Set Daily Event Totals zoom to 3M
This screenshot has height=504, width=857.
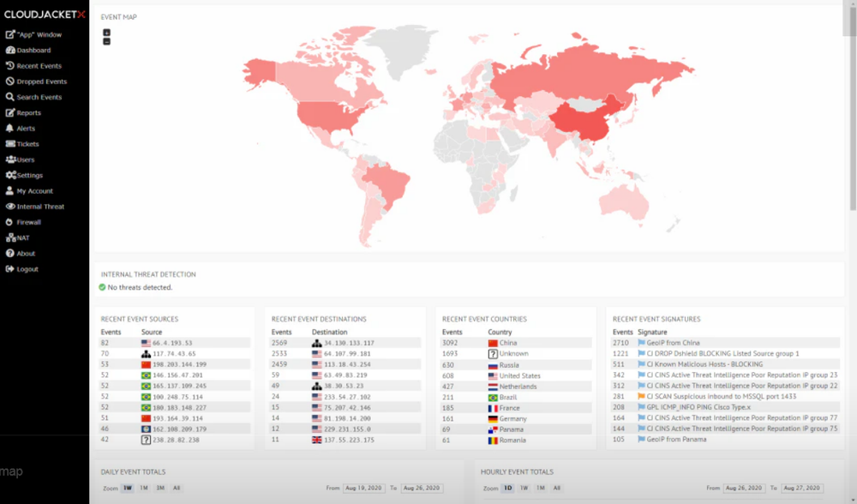(x=160, y=489)
